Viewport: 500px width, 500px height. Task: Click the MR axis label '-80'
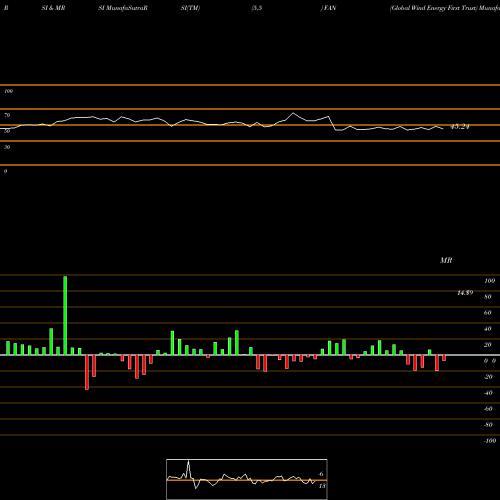tap(488, 425)
